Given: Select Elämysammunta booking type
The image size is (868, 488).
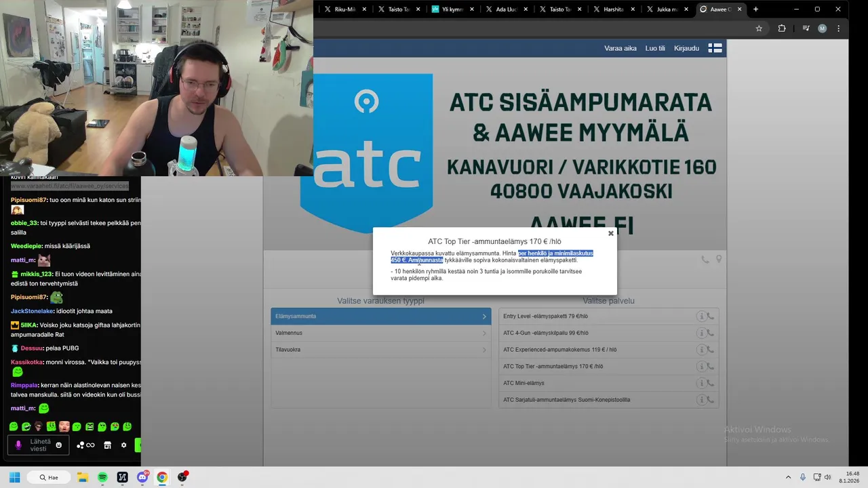Looking at the screenshot, I should pos(381,317).
